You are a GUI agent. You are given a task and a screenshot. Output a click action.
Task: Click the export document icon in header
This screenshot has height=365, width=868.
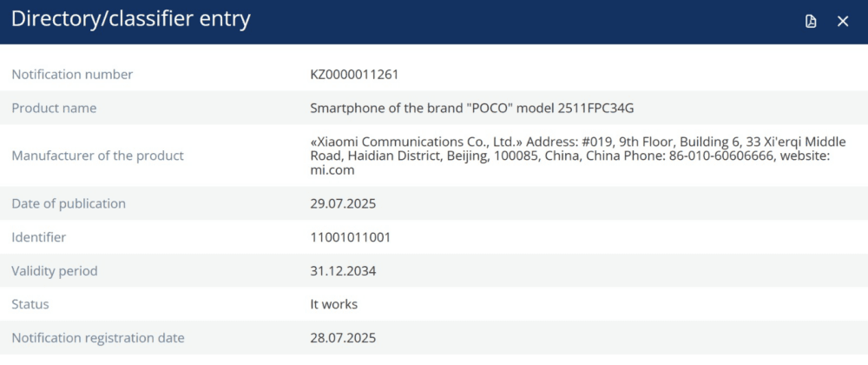(x=811, y=22)
